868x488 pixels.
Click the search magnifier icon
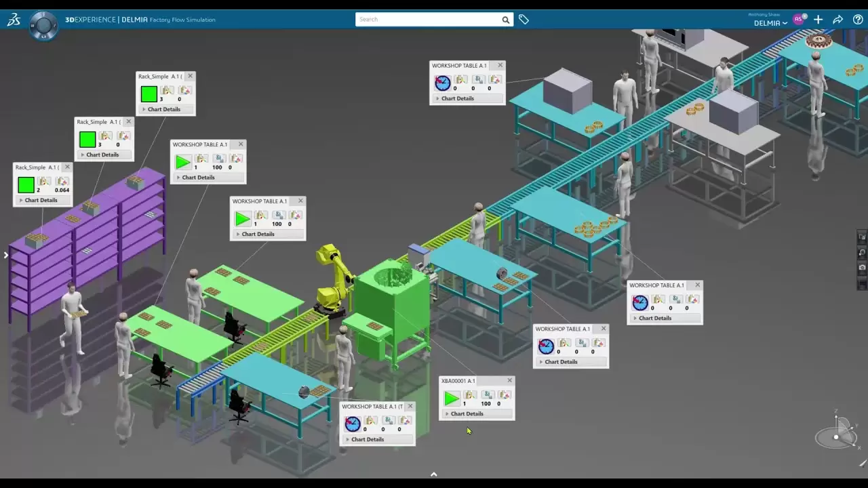(x=505, y=20)
